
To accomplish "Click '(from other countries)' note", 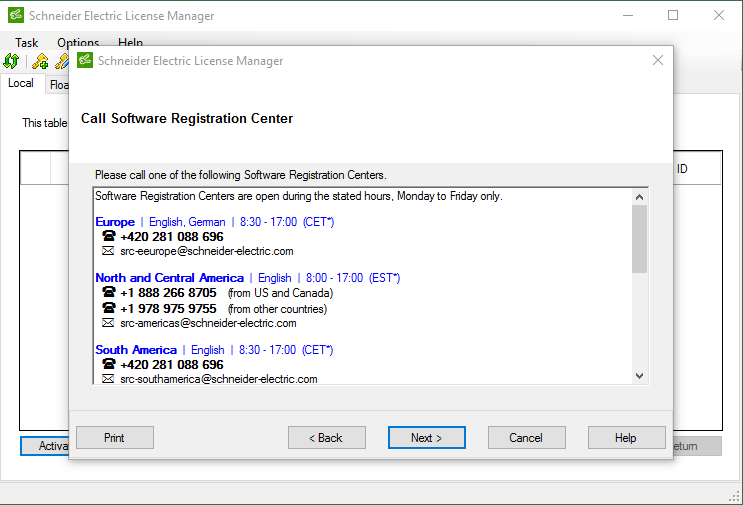I will pos(277,309).
